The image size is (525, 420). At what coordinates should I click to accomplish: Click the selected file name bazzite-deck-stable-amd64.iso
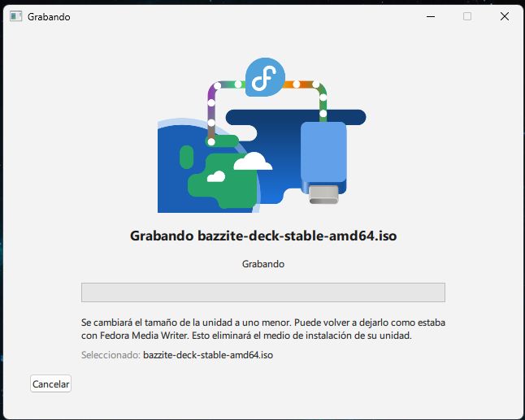point(208,355)
